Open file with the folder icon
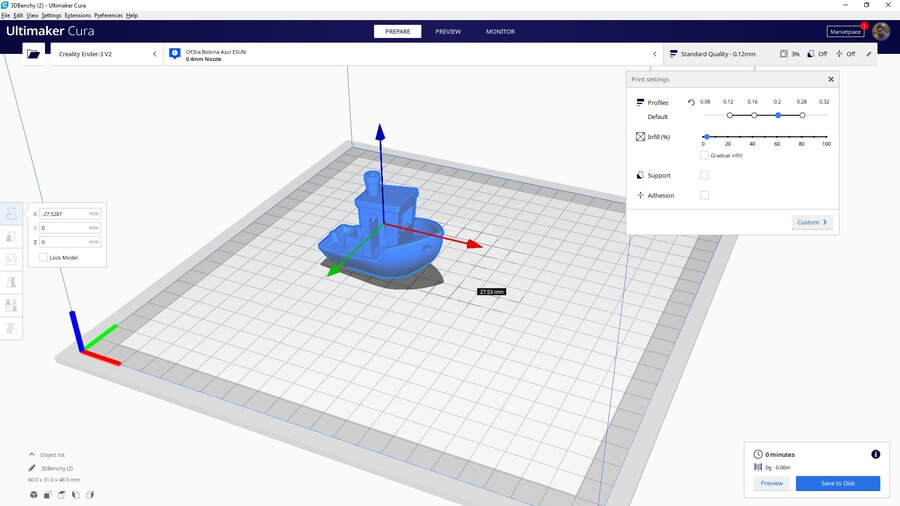This screenshot has width=900, height=506. tap(33, 54)
